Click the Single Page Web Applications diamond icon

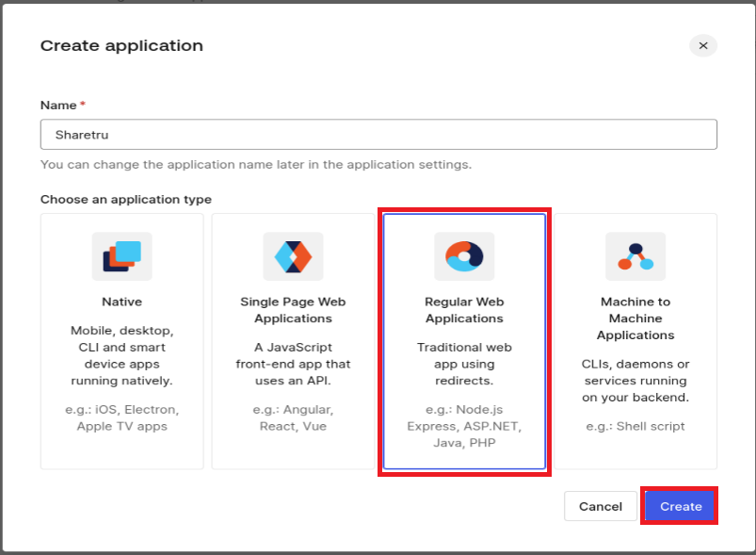tap(293, 255)
